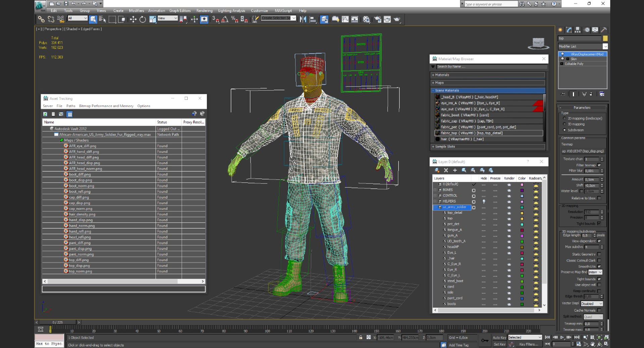Open the View coordinate system dropdown

[x=167, y=18]
